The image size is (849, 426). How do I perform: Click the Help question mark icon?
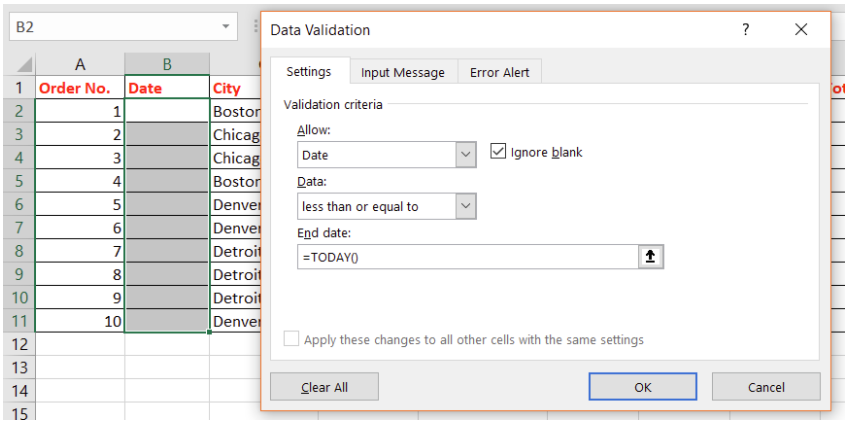click(x=745, y=30)
